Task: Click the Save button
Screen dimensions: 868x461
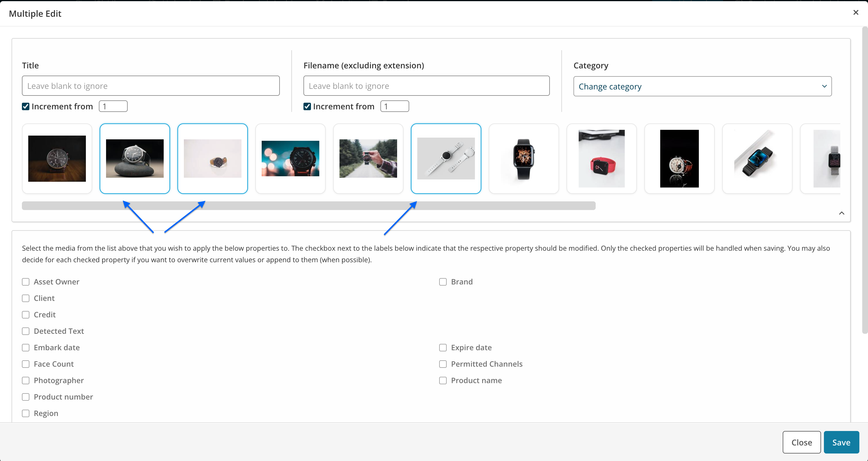Action: tap(841, 443)
